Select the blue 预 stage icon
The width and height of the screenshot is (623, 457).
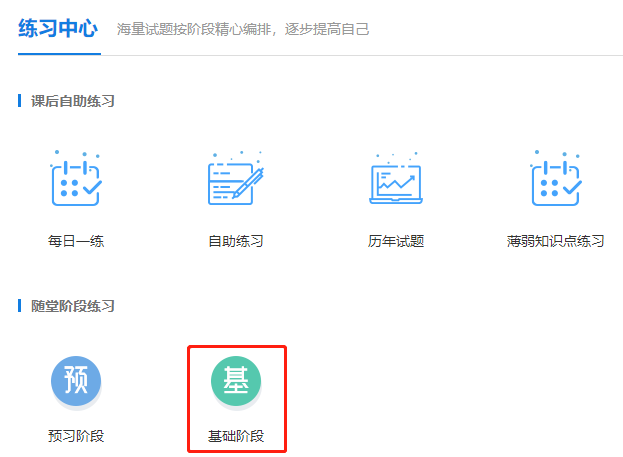[76, 381]
